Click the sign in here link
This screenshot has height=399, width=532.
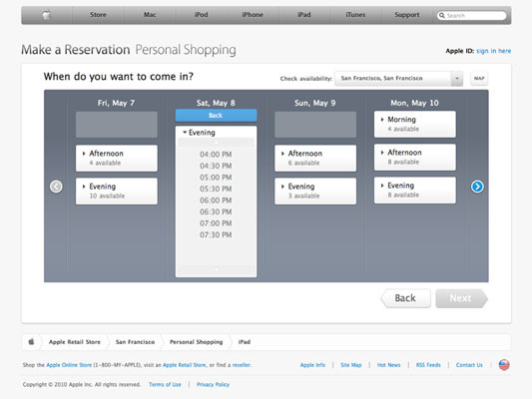coord(494,51)
